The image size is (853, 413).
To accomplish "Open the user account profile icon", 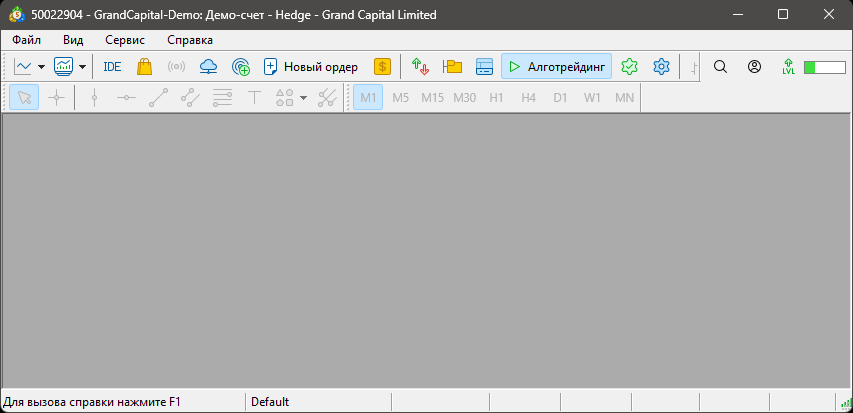I will [x=754, y=67].
